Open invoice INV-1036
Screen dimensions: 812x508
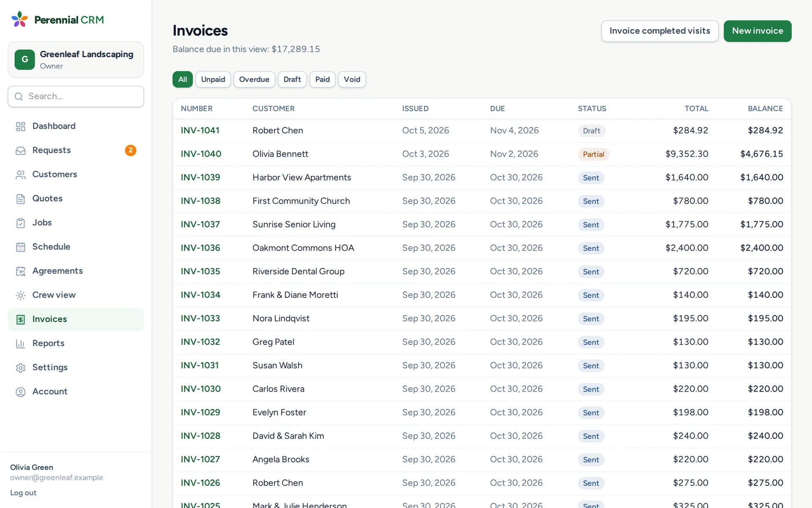pyautogui.click(x=200, y=248)
